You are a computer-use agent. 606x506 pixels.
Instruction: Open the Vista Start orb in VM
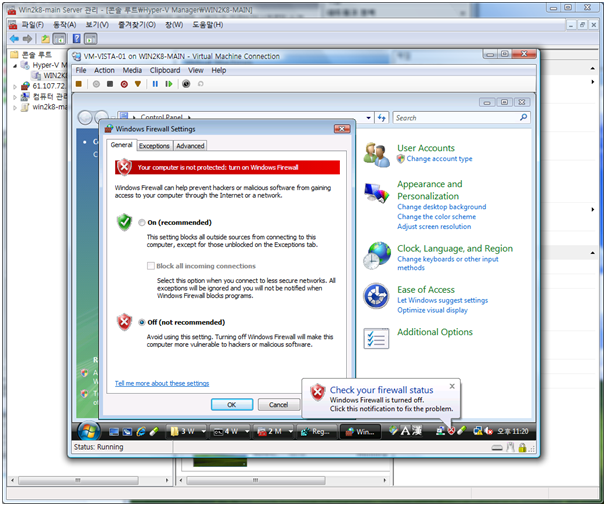[89, 431]
